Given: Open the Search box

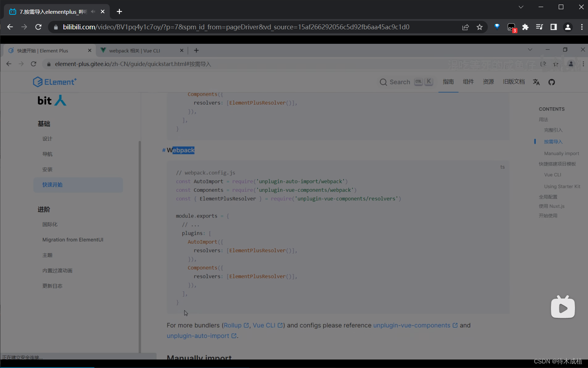Looking at the screenshot, I should [406, 82].
